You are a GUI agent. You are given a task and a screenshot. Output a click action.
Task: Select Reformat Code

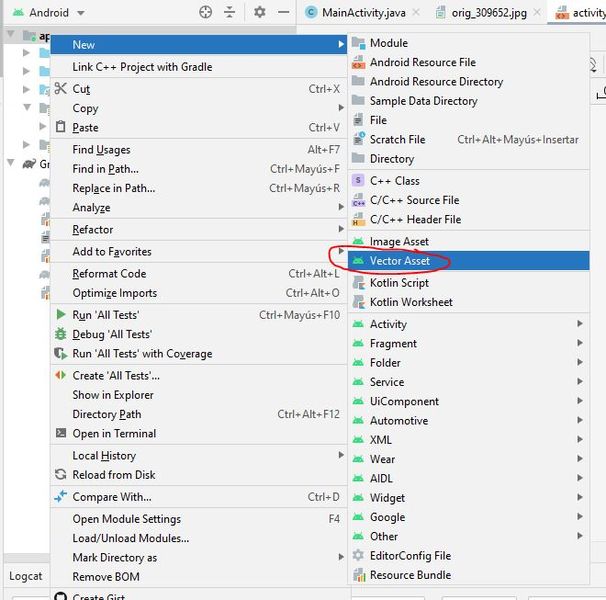click(199, 273)
